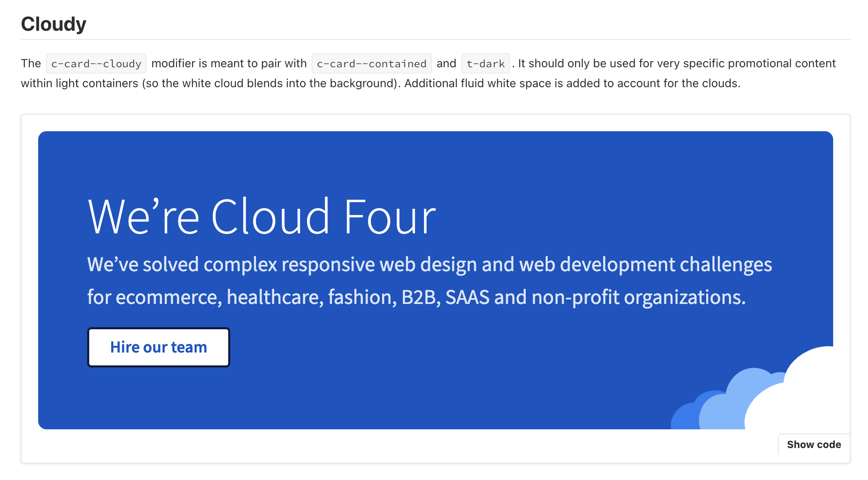The height and width of the screenshot is (480, 868).
Task: Select the c-card--cloudy code snippet
Action: coord(96,64)
